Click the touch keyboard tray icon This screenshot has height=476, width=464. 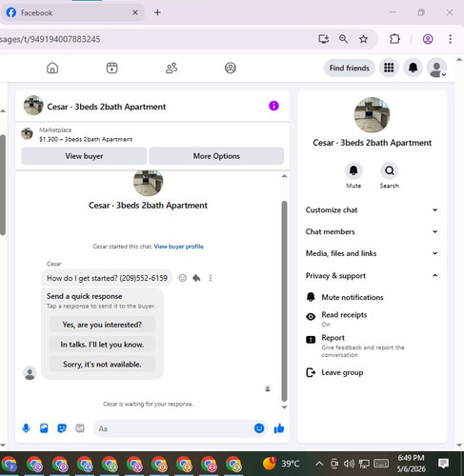(x=381, y=464)
